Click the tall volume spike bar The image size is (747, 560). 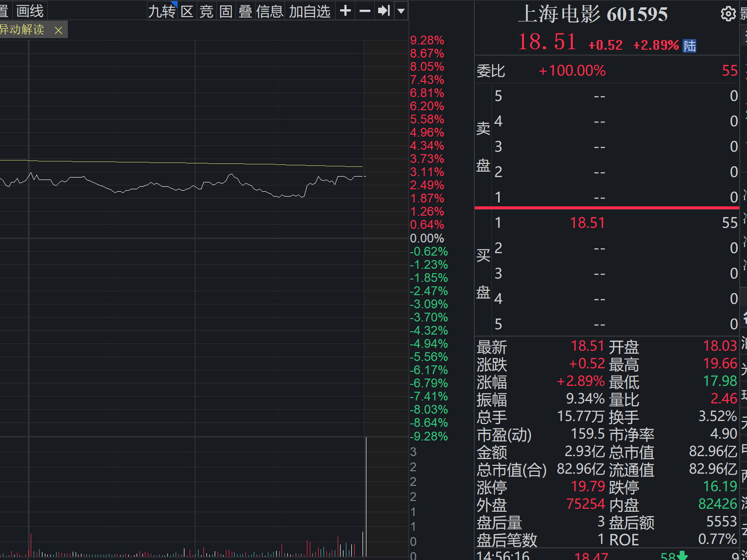tap(365, 497)
